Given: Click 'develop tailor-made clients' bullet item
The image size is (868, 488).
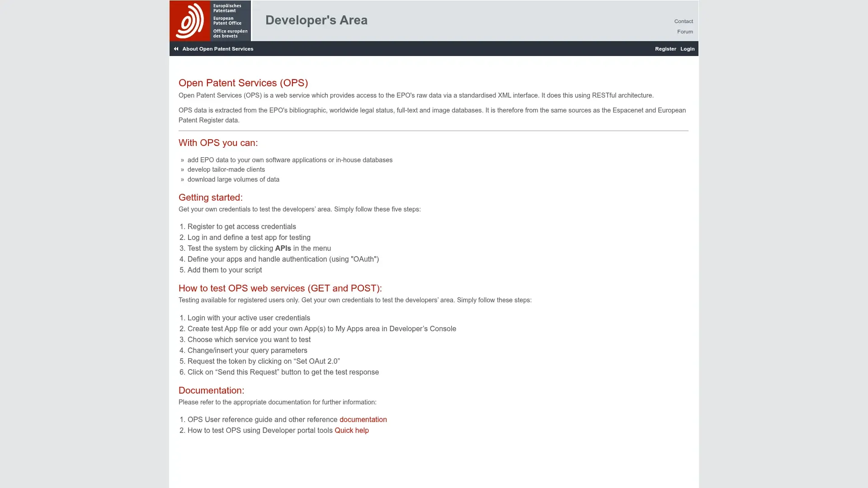Looking at the screenshot, I should [x=226, y=170].
